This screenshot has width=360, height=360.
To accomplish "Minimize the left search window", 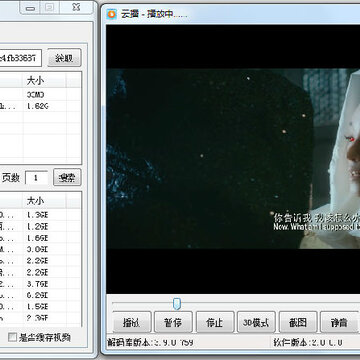I will pos(31,8).
